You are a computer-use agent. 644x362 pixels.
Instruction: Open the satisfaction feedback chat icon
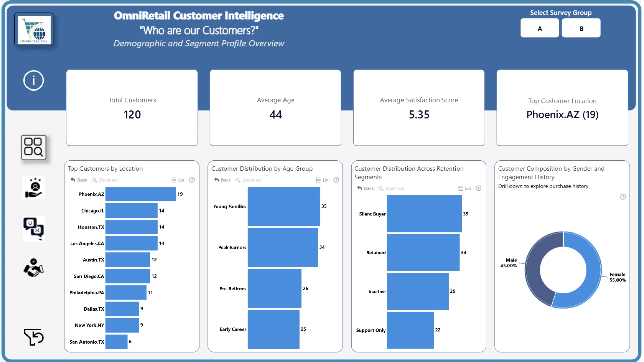tap(34, 229)
